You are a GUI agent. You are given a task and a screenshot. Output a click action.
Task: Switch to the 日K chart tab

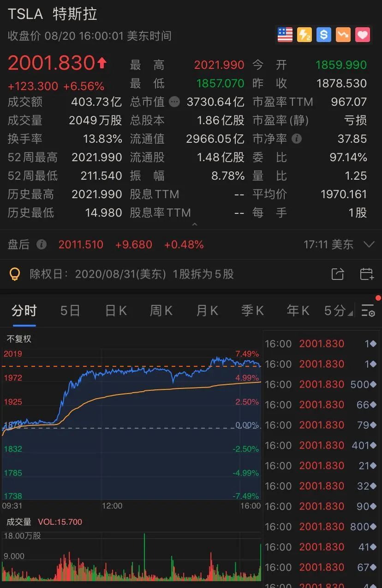pos(116,311)
